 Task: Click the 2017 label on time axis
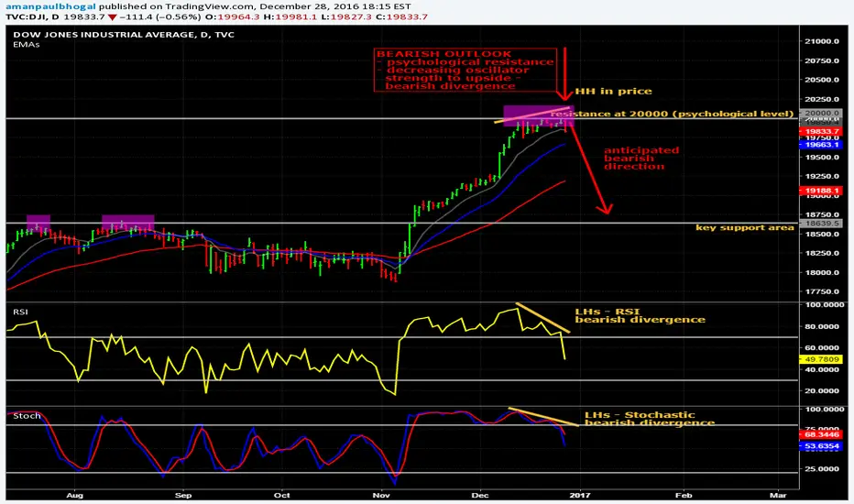click(579, 495)
